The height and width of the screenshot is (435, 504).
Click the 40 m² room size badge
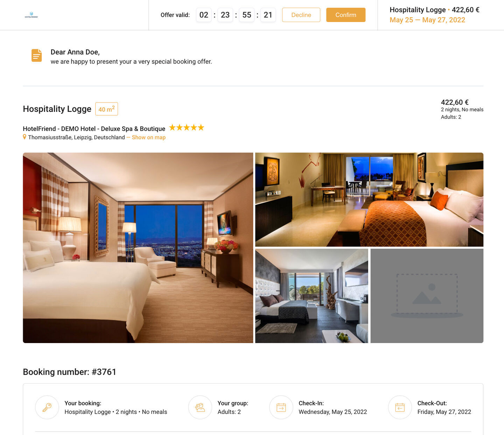point(107,109)
